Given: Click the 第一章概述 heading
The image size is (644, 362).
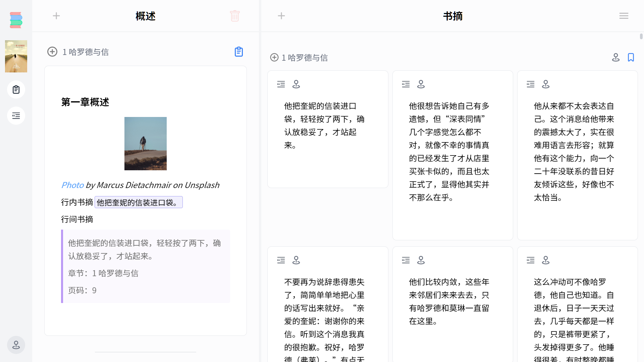Looking at the screenshot, I should pyautogui.click(x=85, y=102).
